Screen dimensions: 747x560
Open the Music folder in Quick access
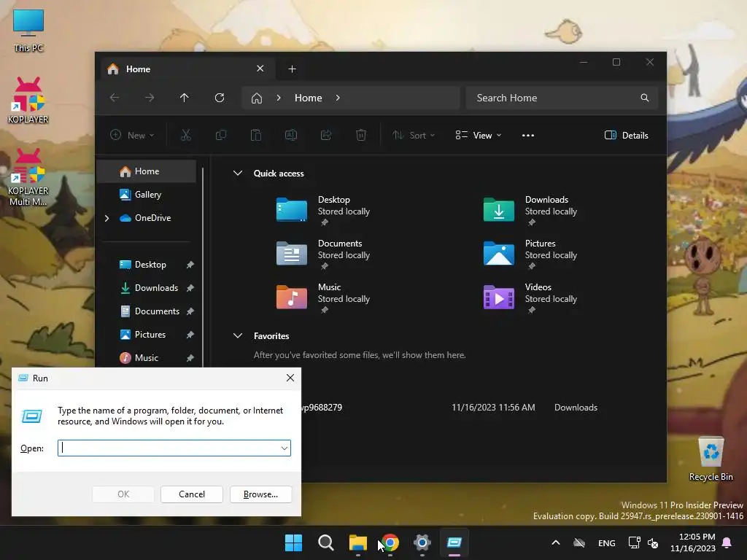(x=324, y=297)
